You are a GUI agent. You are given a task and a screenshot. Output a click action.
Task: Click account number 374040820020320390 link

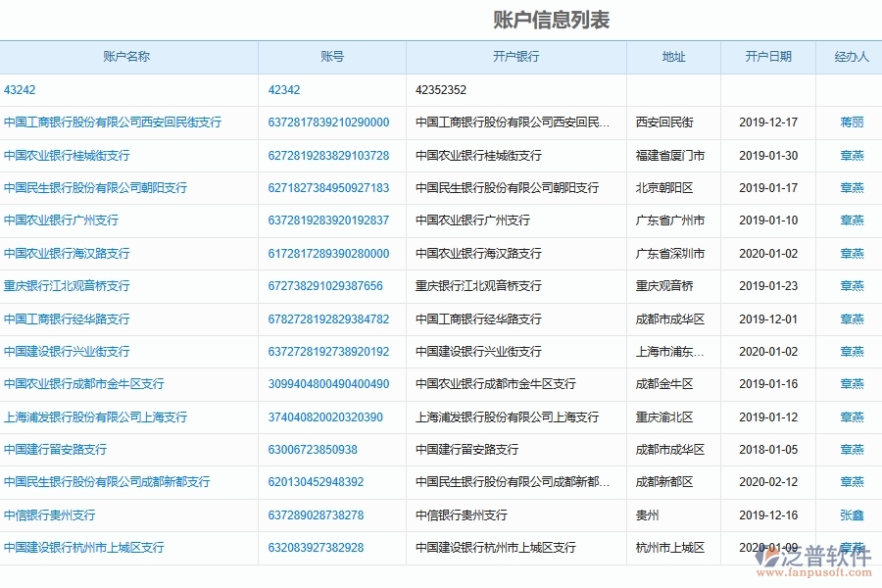point(323,416)
